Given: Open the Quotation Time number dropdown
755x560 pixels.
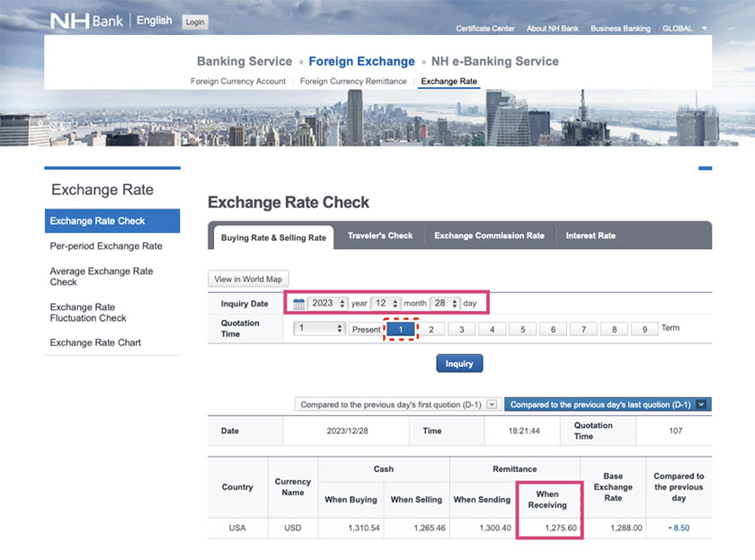Looking at the screenshot, I should click(319, 329).
